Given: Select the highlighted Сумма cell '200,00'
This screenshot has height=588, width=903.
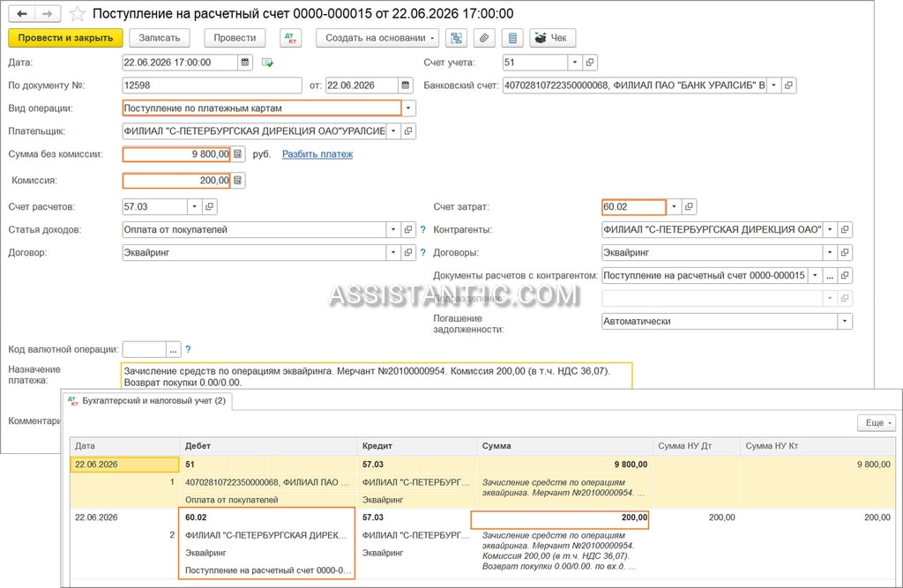Looking at the screenshot, I should coord(560,517).
